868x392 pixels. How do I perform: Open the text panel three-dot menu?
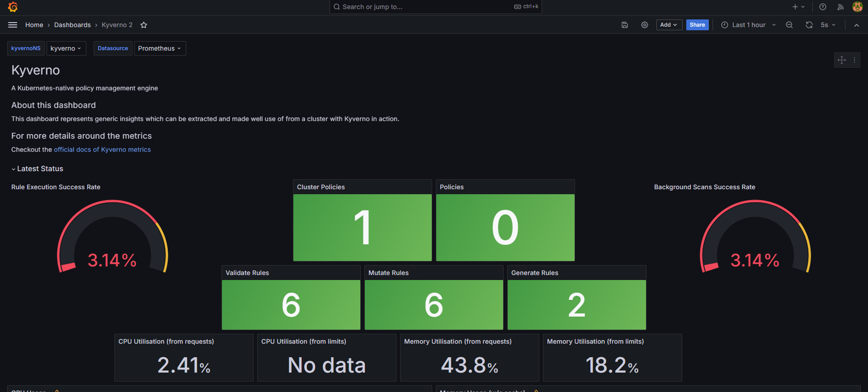854,60
